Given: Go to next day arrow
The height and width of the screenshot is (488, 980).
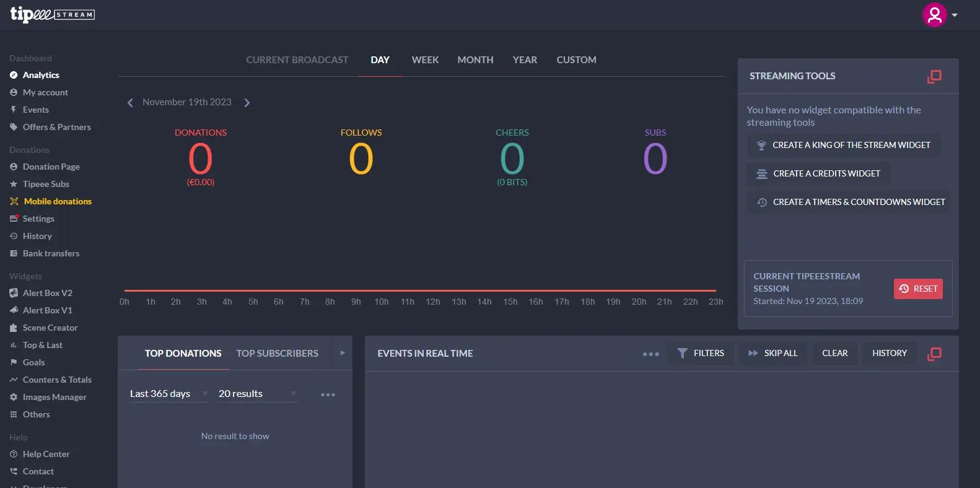Looking at the screenshot, I should pos(247,103).
